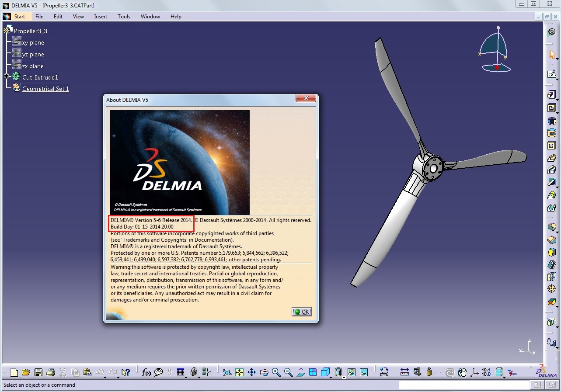The width and height of the screenshot is (561, 392).
Task: Open the Insert menu
Action: coord(101,17)
